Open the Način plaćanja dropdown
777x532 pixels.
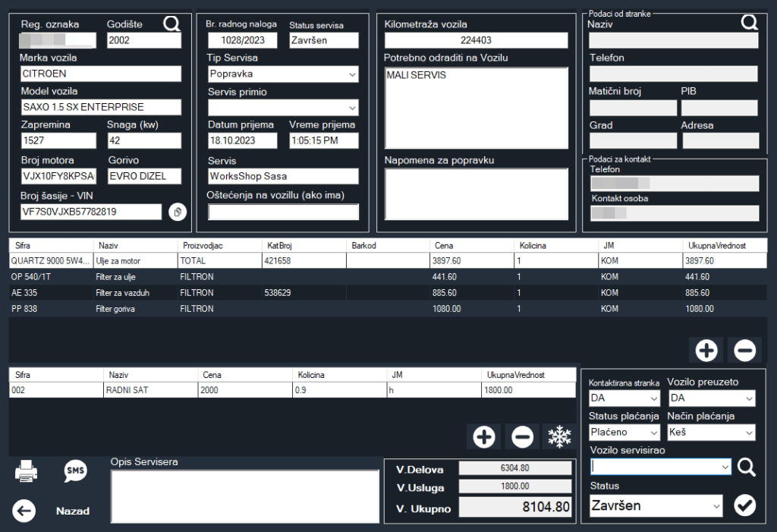[711, 433]
